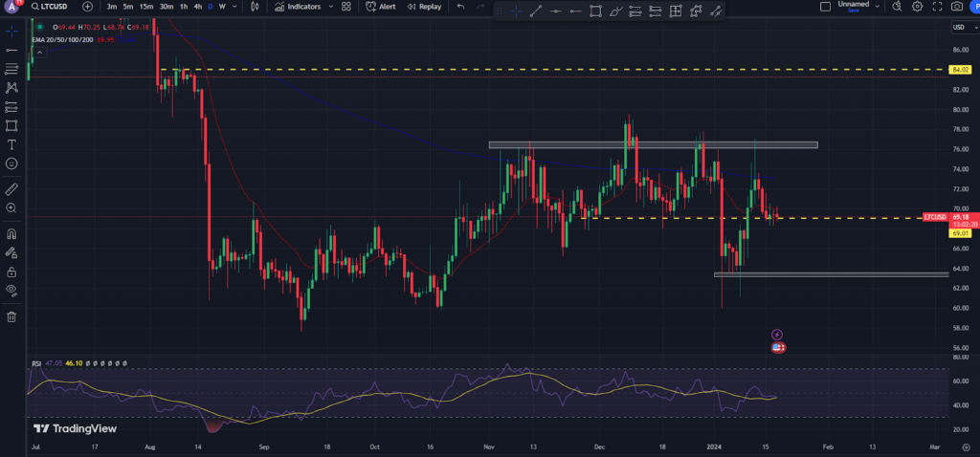Open forecasting and measurement tools in sidebar
Screen dimensions: 980x457
point(11,107)
